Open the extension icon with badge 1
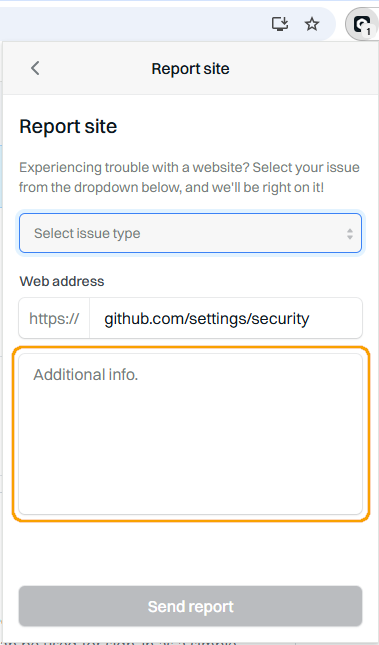Image resolution: width=379 pixels, height=645 pixels. tap(361, 25)
